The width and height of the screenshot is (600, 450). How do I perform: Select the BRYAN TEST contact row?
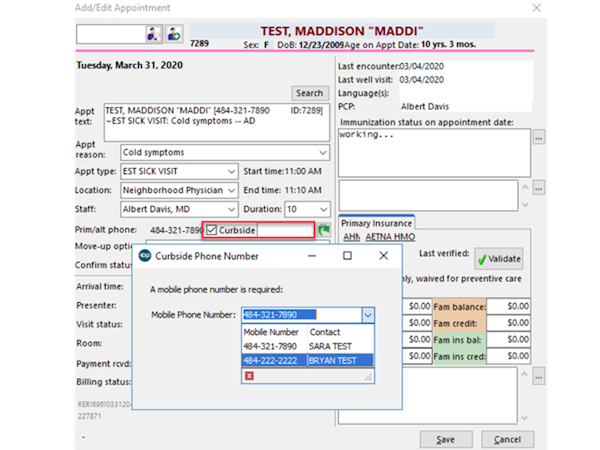pyautogui.click(x=308, y=360)
